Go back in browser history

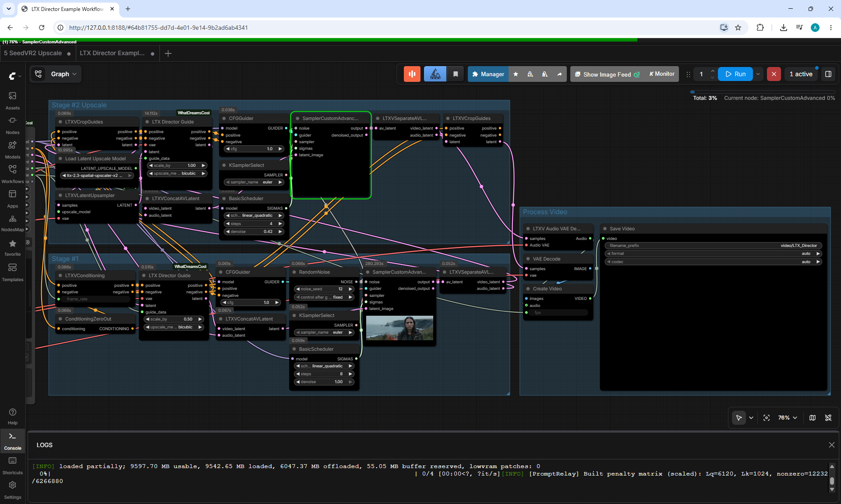click(10, 28)
